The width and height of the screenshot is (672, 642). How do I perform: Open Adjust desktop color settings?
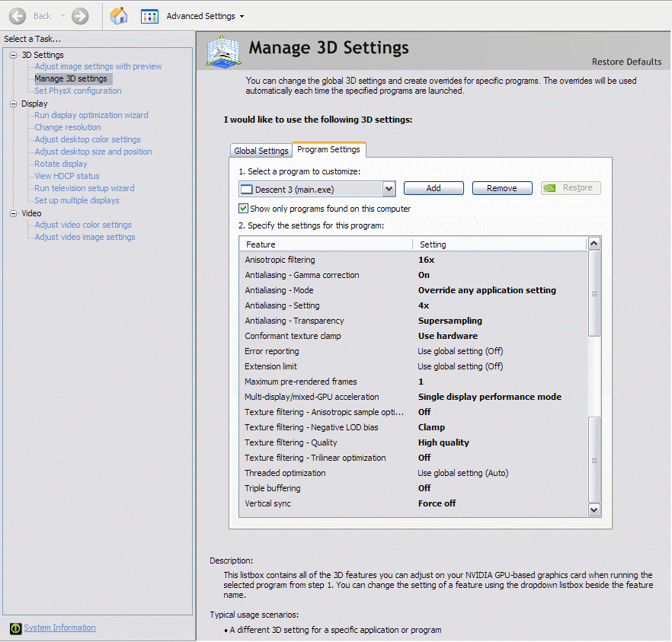click(88, 139)
